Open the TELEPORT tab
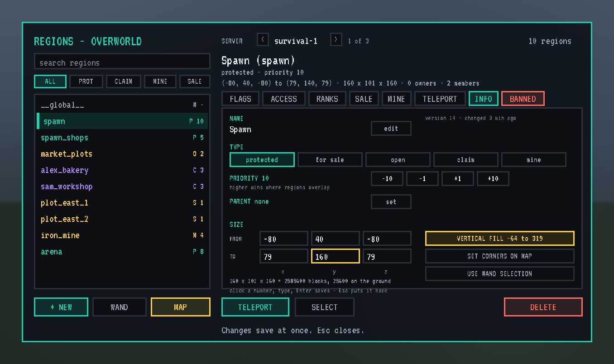 [x=440, y=99]
